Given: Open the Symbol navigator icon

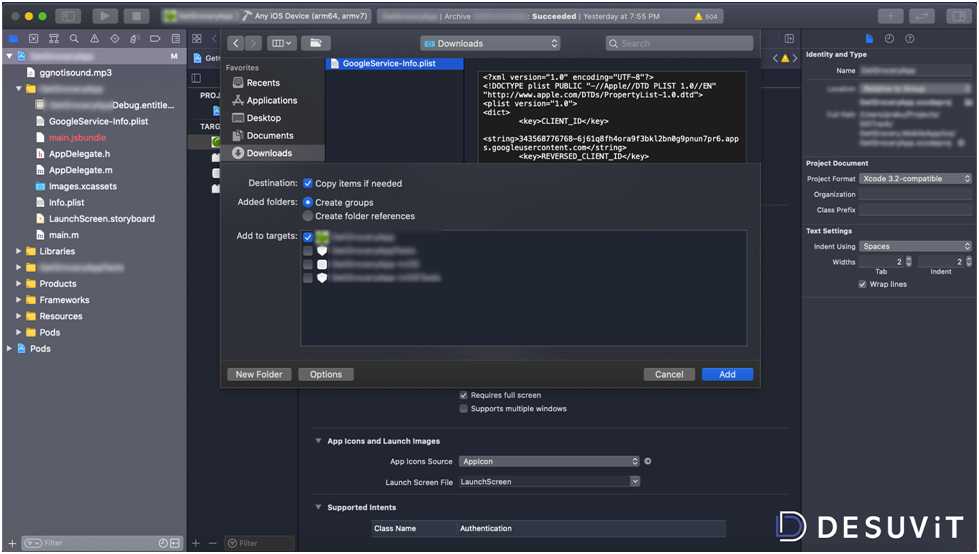Looking at the screenshot, I should tap(54, 39).
